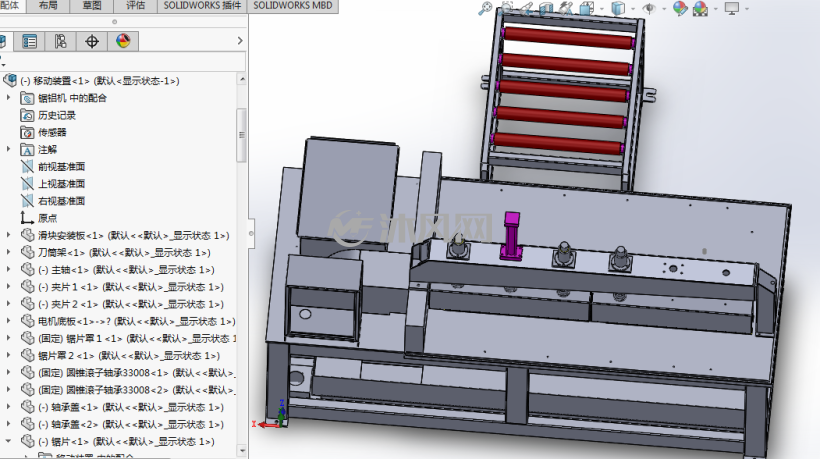Select the Zoom to Area tool
The width and height of the screenshot is (820, 459).
tap(506, 8)
